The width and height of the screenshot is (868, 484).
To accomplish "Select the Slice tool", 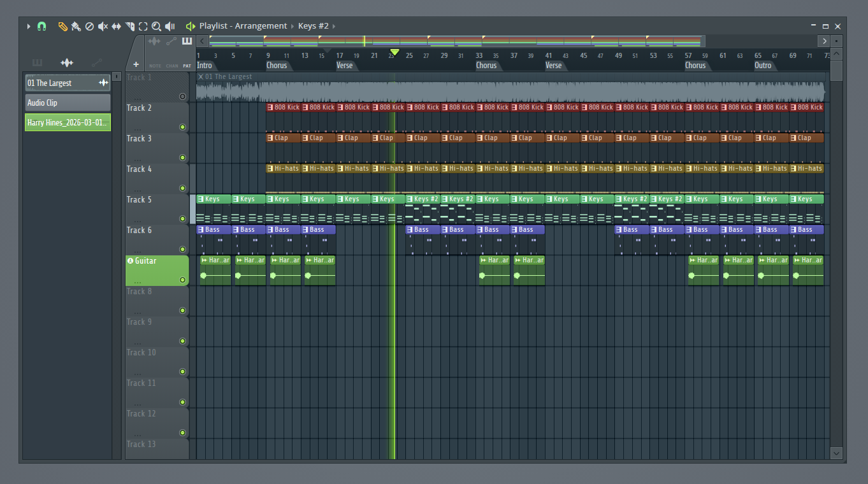I will click(130, 27).
